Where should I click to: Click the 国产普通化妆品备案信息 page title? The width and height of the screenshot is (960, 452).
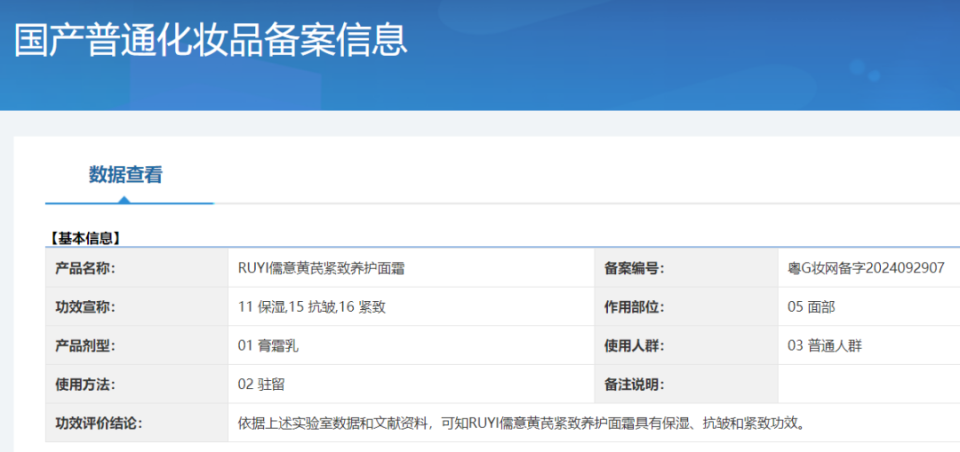pyautogui.click(x=211, y=41)
